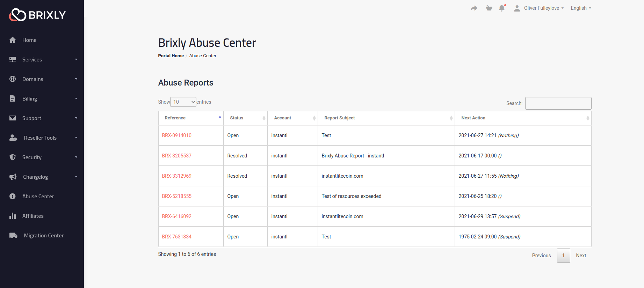The width and height of the screenshot is (644, 288).
Task: Open the English language dropdown
Action: coord(581,8)
